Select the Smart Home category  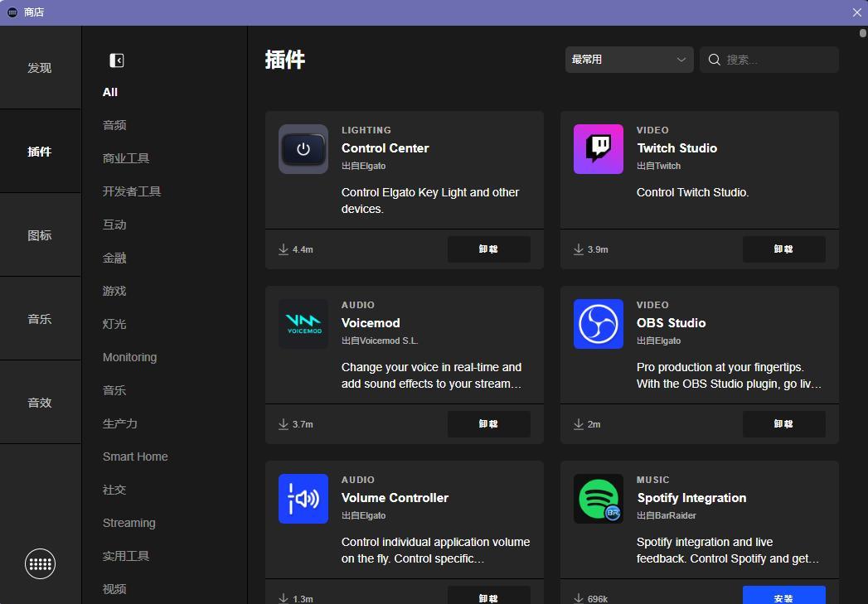click(x=135, y=457)
